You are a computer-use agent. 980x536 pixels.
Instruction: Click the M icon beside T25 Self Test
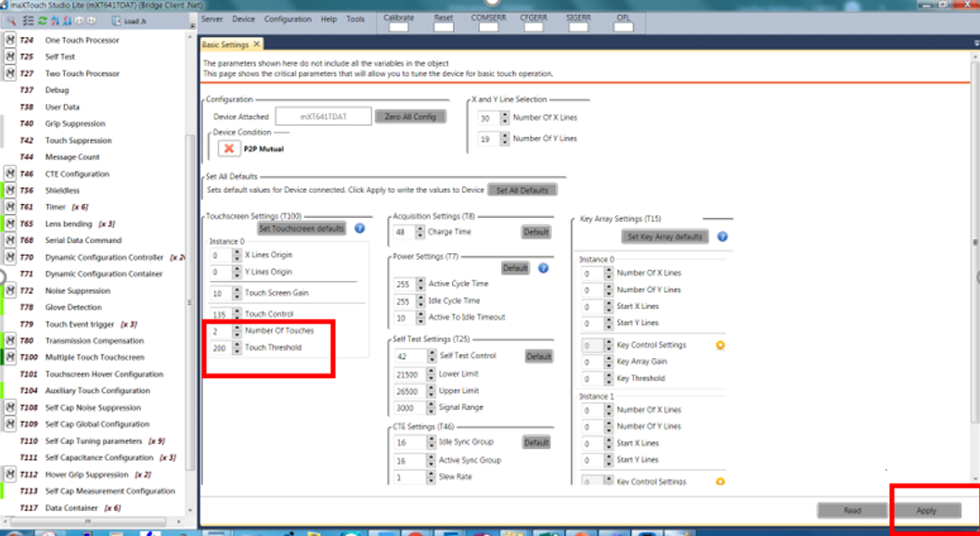click(x=10, y=57)
